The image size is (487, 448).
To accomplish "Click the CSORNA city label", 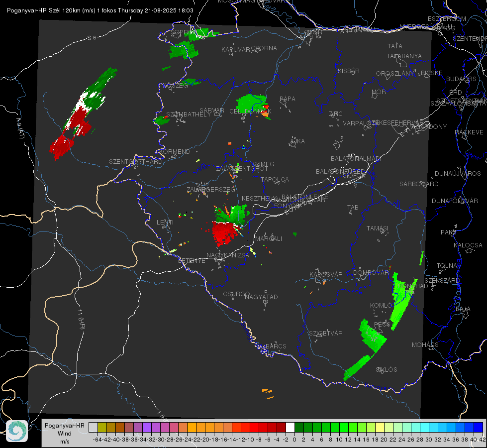I will pos(264,48).
